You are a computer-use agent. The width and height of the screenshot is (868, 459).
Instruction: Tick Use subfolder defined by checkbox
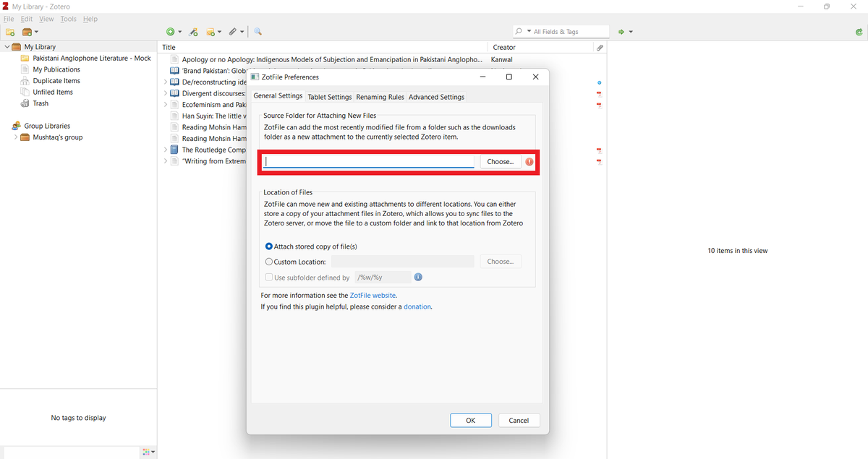tap(269, 278)
